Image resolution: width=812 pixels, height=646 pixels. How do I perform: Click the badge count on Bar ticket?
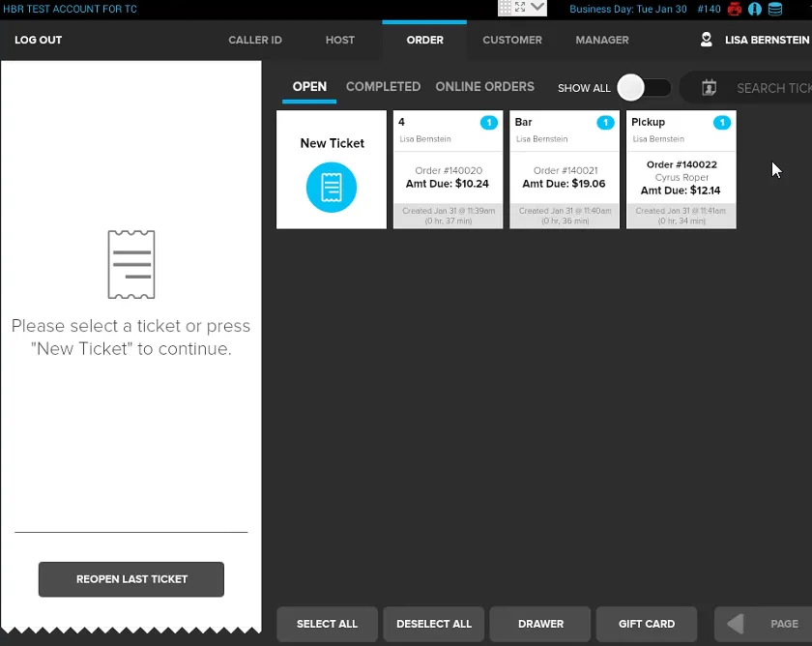pyautogui.click(x=605, y=123)
